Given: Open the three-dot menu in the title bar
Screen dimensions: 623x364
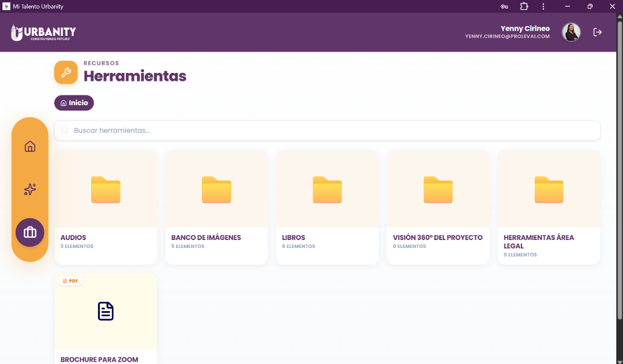Looking at the screenshot, I should coord(543,6).
